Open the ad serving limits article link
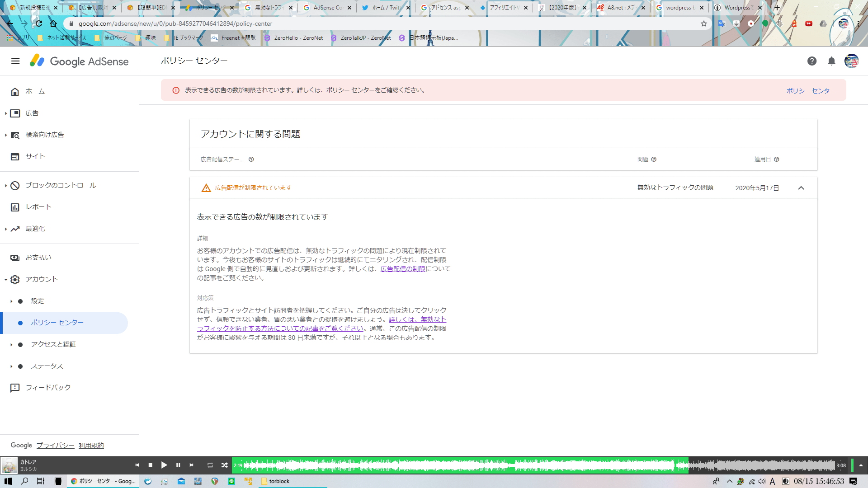 coord(402,269)
